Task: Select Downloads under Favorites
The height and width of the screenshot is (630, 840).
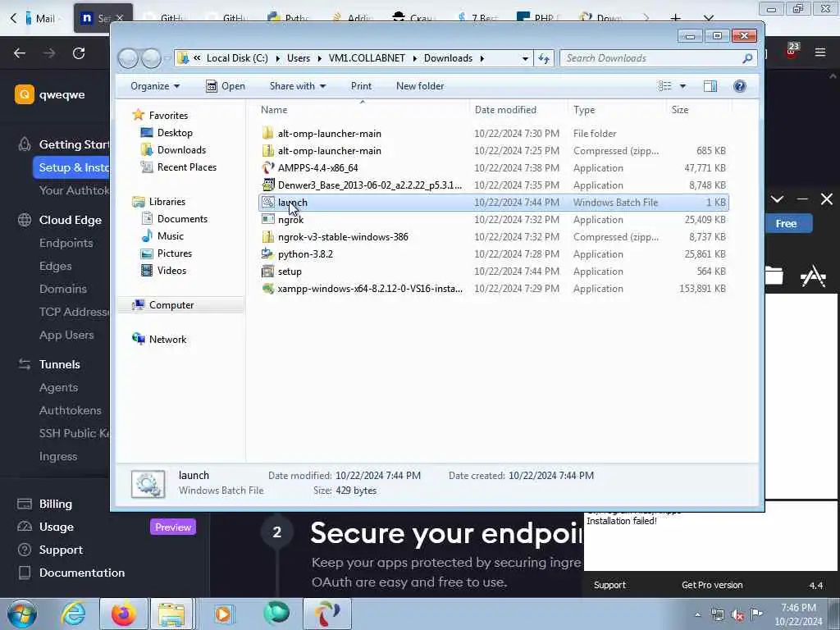Action: pyautogui.click(x=181, y=150)
